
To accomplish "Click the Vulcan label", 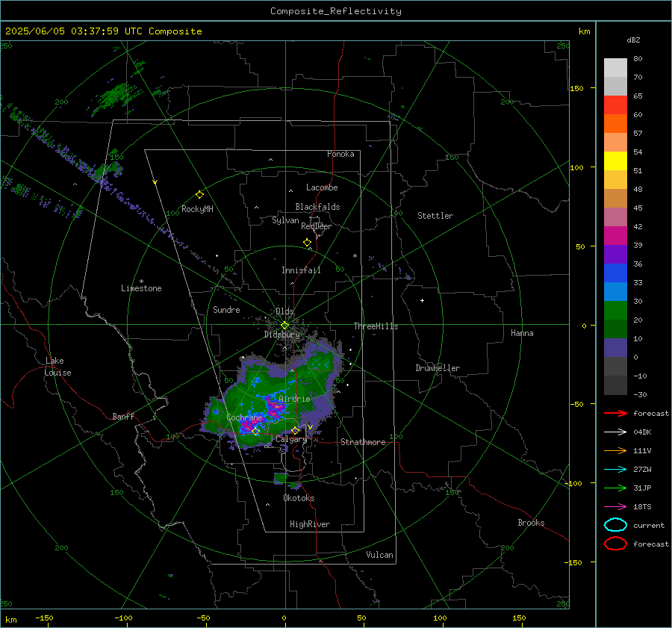I will click(x=379, y=555).
